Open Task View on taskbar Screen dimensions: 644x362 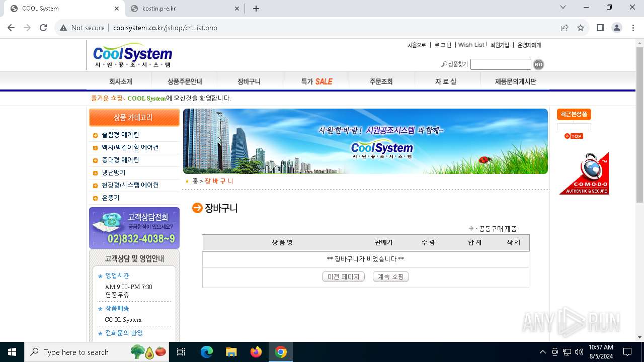click(x=181, y=352)
